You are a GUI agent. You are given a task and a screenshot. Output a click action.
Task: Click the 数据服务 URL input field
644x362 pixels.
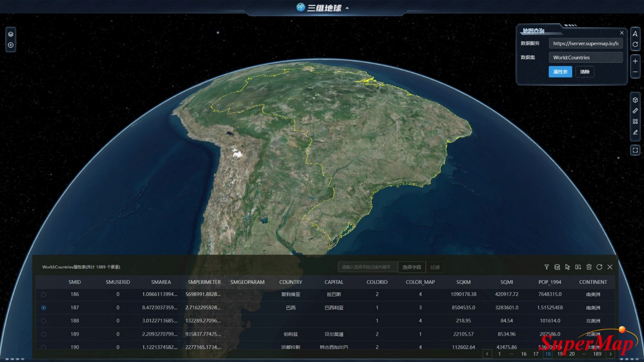(586, 44)
